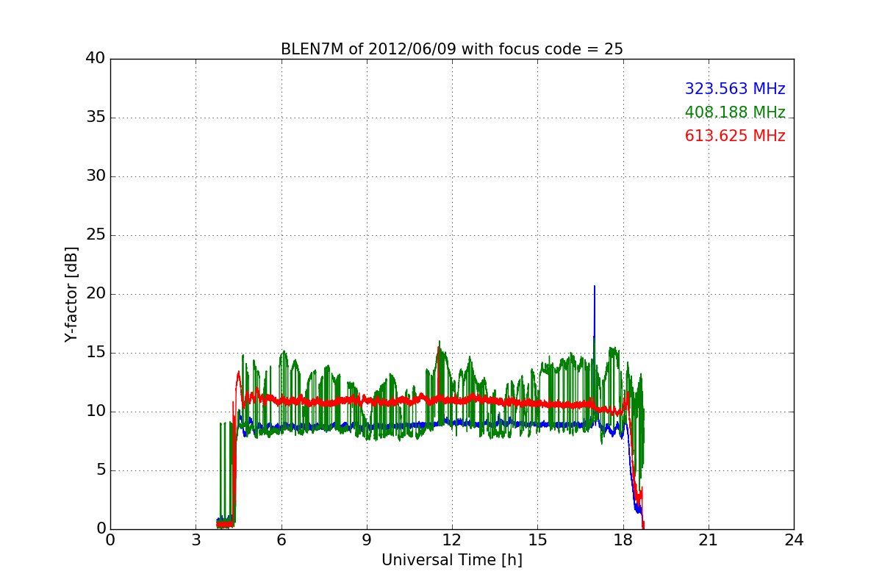
Task: Click x-axis tick label 9
Action: click(x=367, y=540)
